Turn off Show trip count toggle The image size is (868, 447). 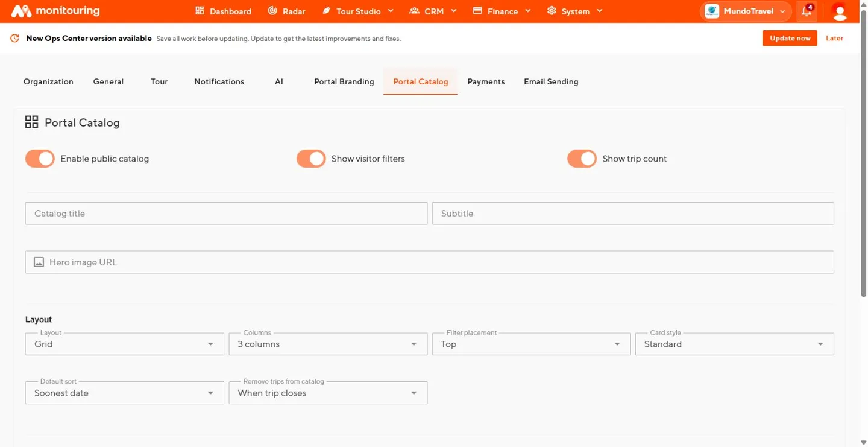[x=582, y=159]
